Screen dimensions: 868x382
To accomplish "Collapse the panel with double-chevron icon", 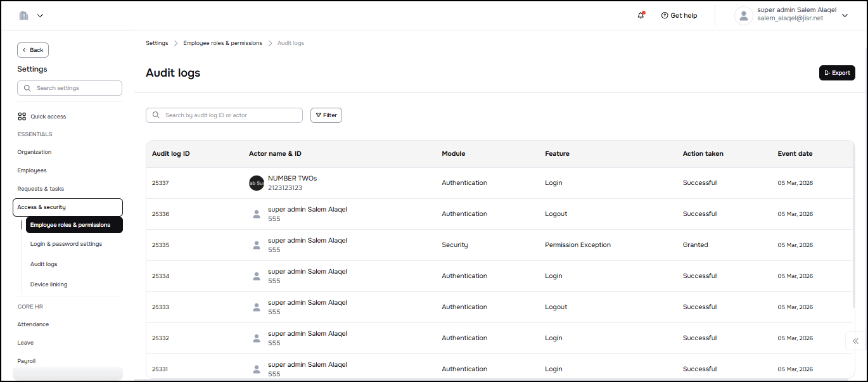I will pyautogui.click(x=855, y=341).
